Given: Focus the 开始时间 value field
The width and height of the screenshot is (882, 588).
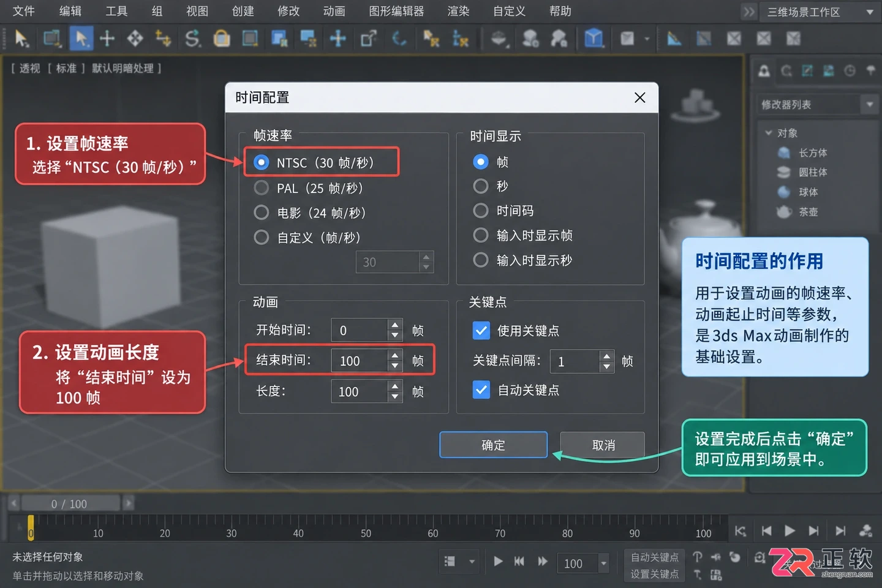Looking at the screenshot, I should (360, 330).
